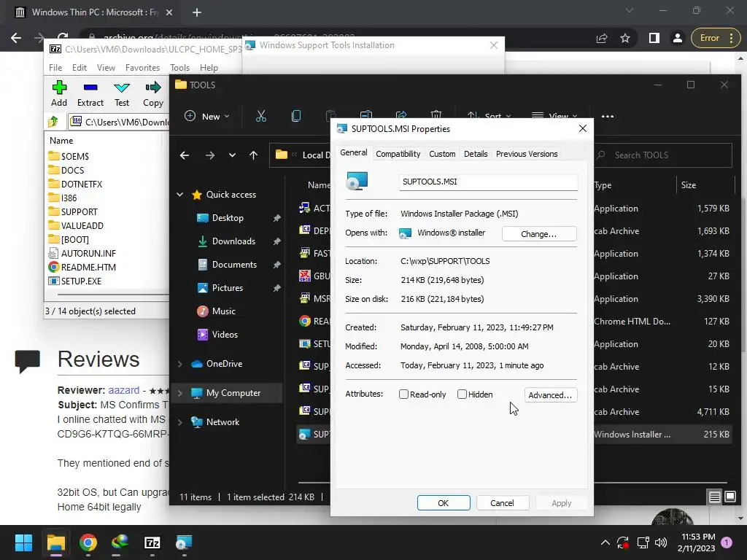The width and height of the screenshot is (747, 560).
Task: Switch to Custom tab
Action: [x=442, y=154]
